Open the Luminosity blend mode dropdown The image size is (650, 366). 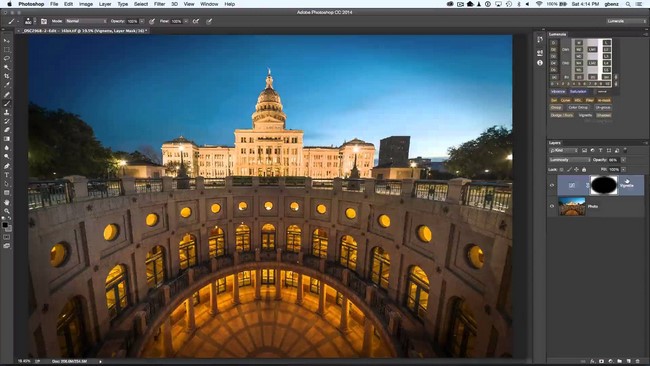[570, 160]
